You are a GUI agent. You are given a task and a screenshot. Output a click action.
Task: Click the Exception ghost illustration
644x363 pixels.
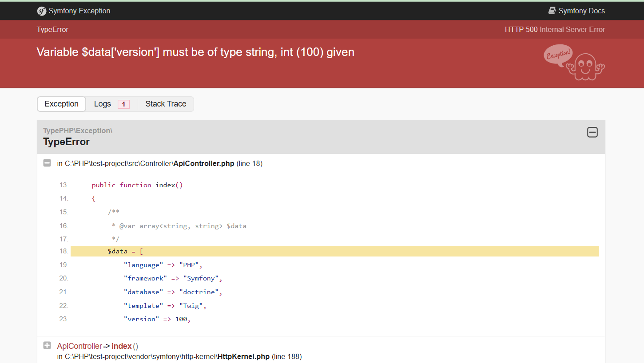(574, 62)
